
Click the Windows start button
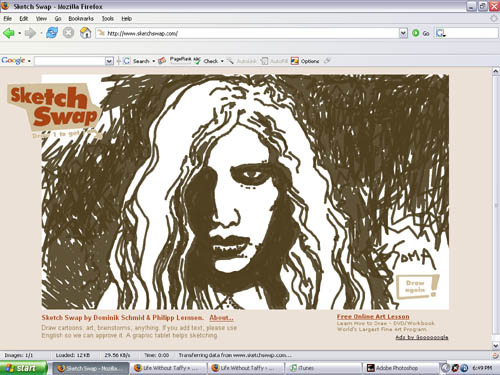[x=23, y=368]
